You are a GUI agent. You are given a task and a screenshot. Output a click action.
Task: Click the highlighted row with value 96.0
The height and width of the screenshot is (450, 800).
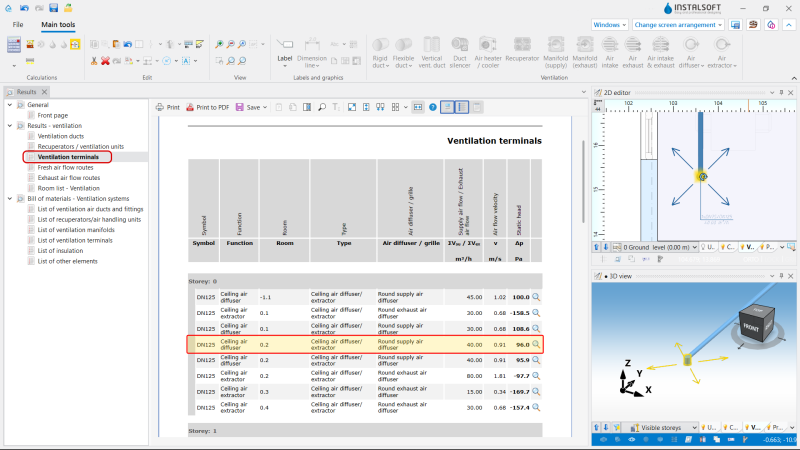(x=365, y=344)
